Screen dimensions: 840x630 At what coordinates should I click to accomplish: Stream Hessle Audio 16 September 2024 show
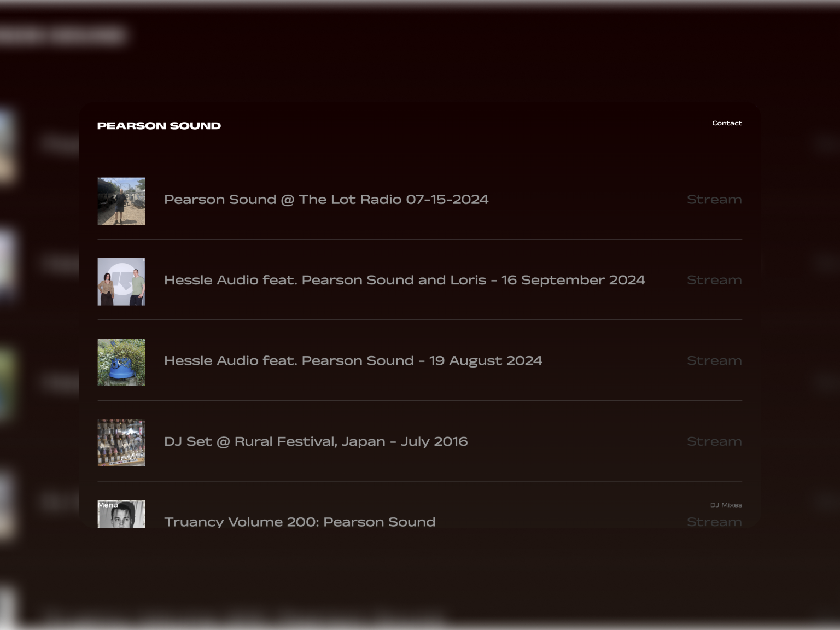pos(714,280)
